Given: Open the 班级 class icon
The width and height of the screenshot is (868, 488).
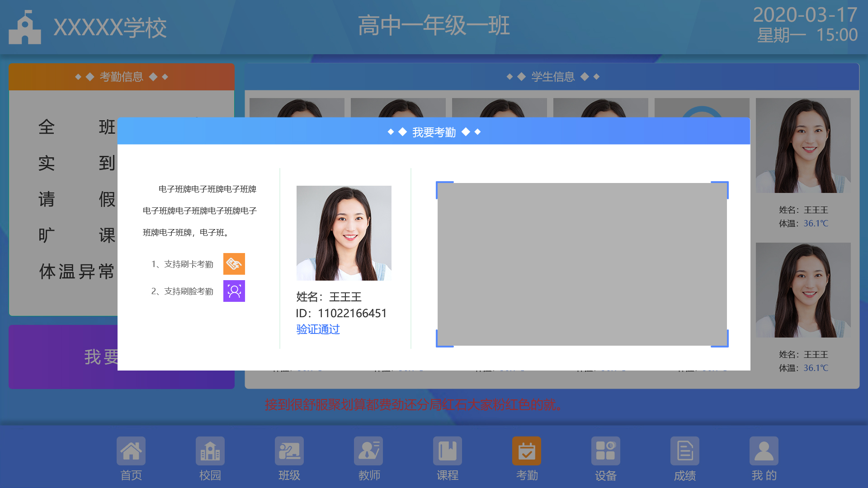Looking at the screenshot, I should [289, 451].
